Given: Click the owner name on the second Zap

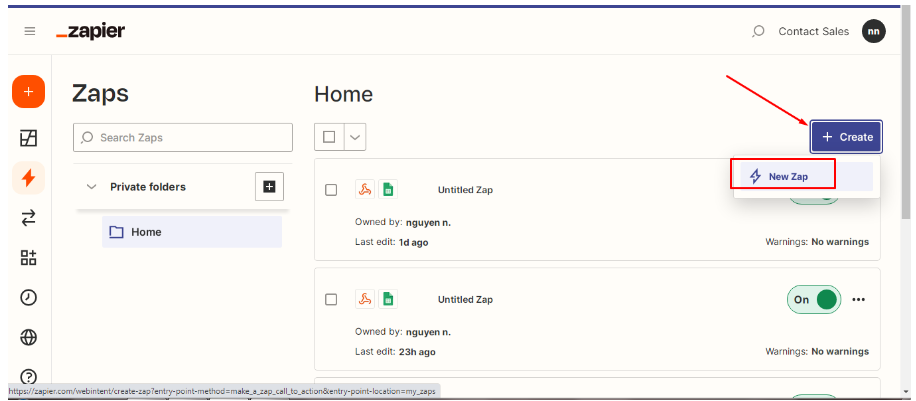Looking at the screenshot, I should click(x=428, y=332).
